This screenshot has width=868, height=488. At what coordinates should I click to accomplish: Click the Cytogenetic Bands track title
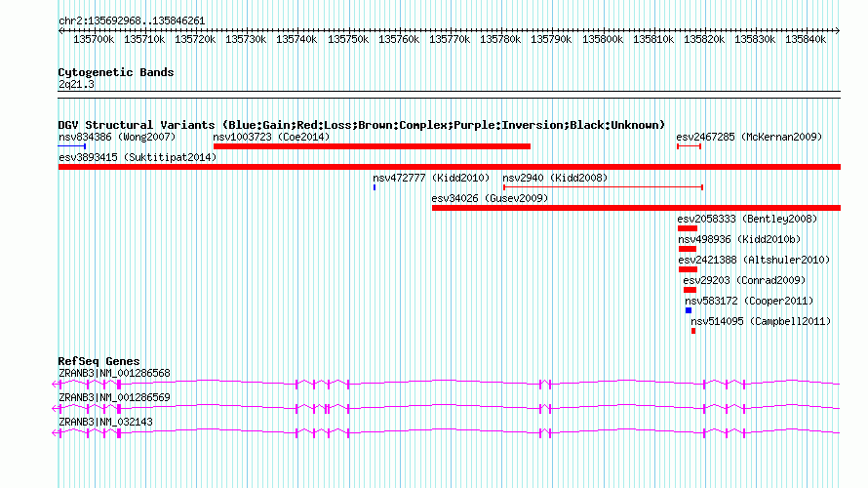pyautogui.click(x=116, y=72)
